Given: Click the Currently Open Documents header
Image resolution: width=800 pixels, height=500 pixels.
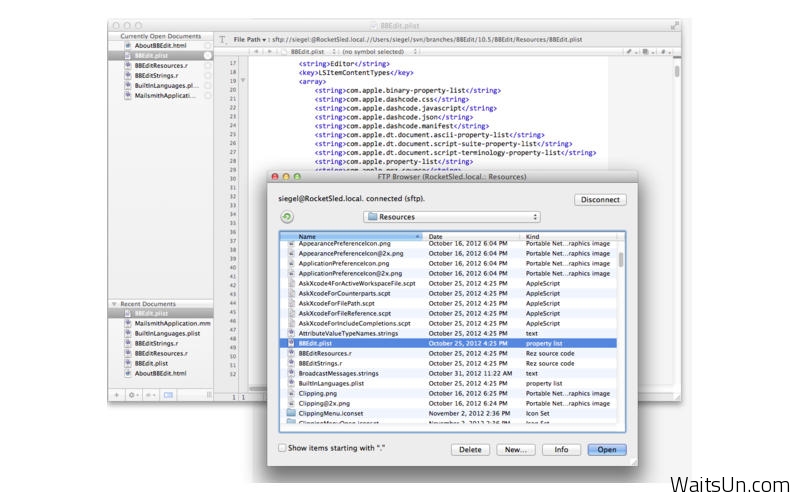Looking at the screenshot, I should [160, 36].
